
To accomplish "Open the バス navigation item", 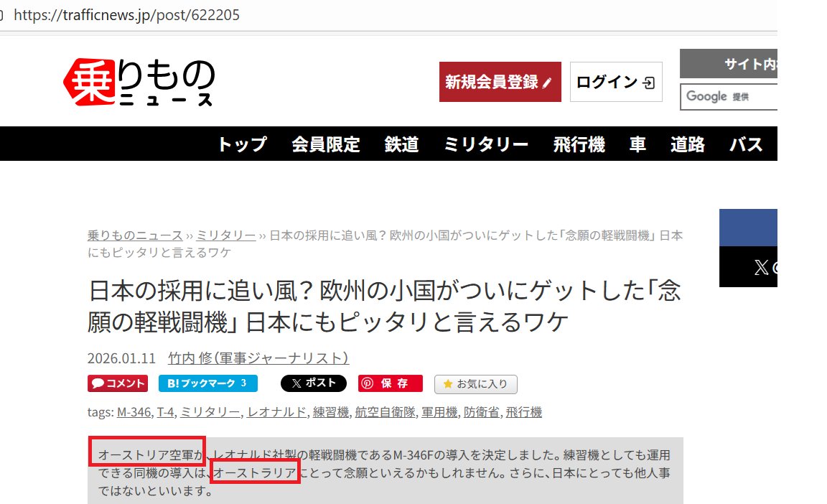I will click(746, 144).
